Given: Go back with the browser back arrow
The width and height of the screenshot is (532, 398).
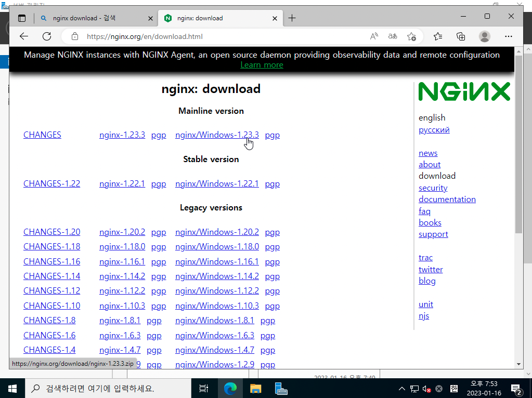Looking at the screenshot, I should 24,36.
